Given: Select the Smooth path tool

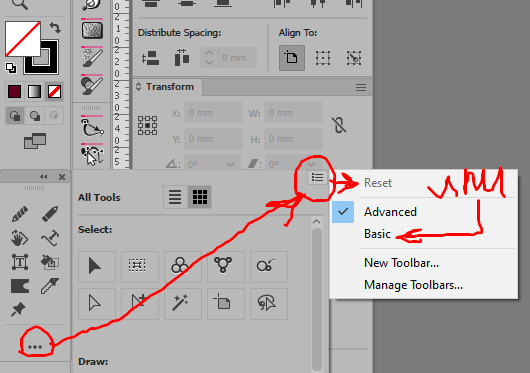Looking at the screenshot, I should pos(50,238).
